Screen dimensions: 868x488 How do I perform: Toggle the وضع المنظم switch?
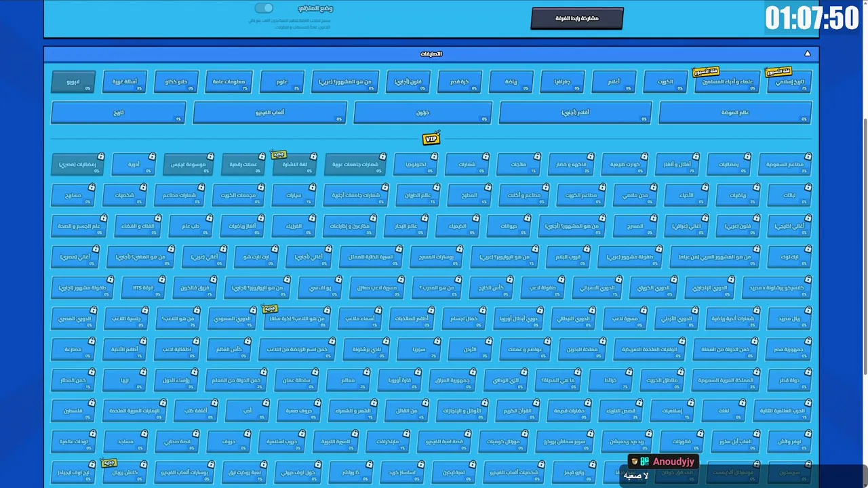click(x=264, y=8)
